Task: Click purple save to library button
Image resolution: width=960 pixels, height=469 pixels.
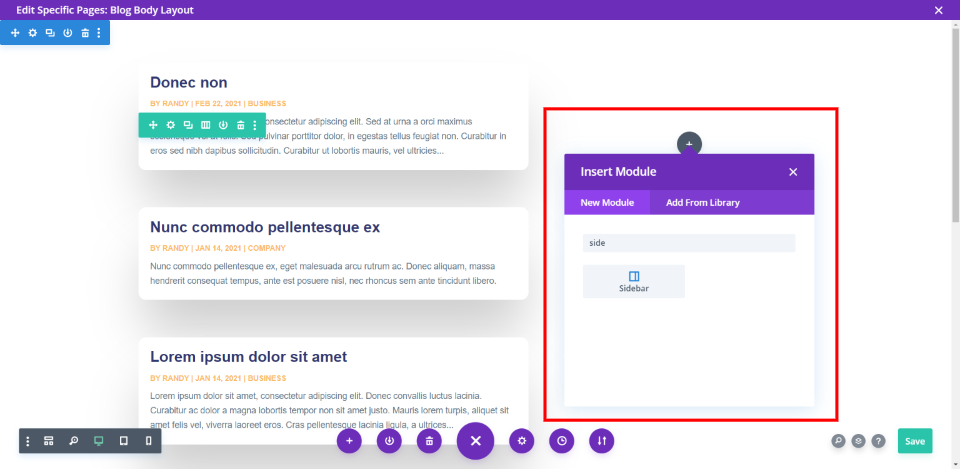Action: pos(389,441)
